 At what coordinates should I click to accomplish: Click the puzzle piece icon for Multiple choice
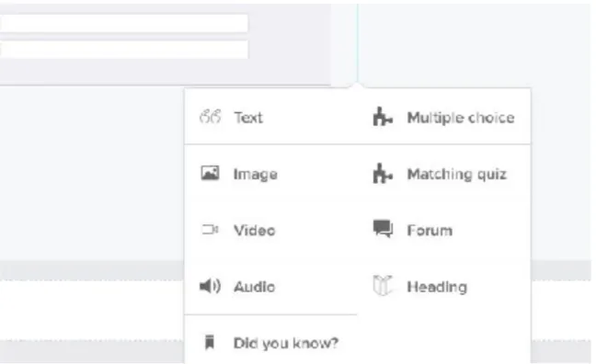click(x=383, y=116)
